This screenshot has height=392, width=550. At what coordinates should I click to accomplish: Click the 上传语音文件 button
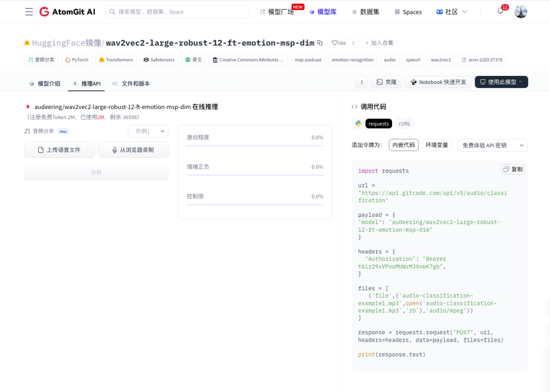pyautogui.click(x=59, y=150)
